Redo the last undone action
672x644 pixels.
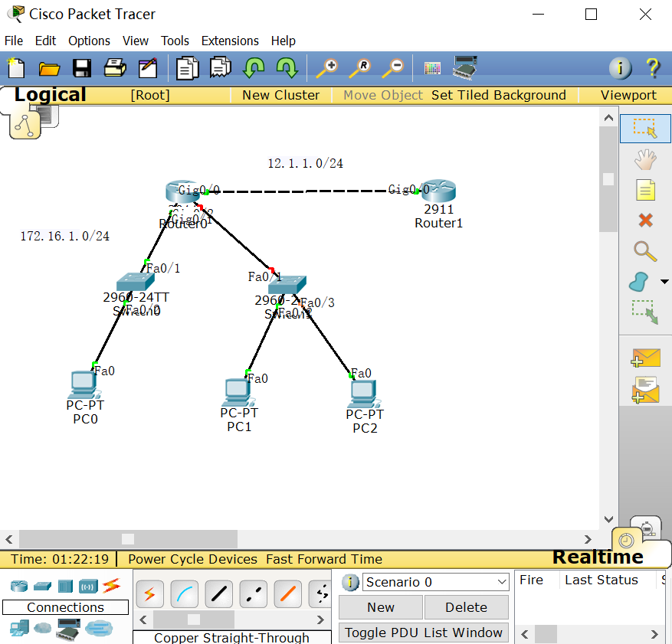[287, 67]
